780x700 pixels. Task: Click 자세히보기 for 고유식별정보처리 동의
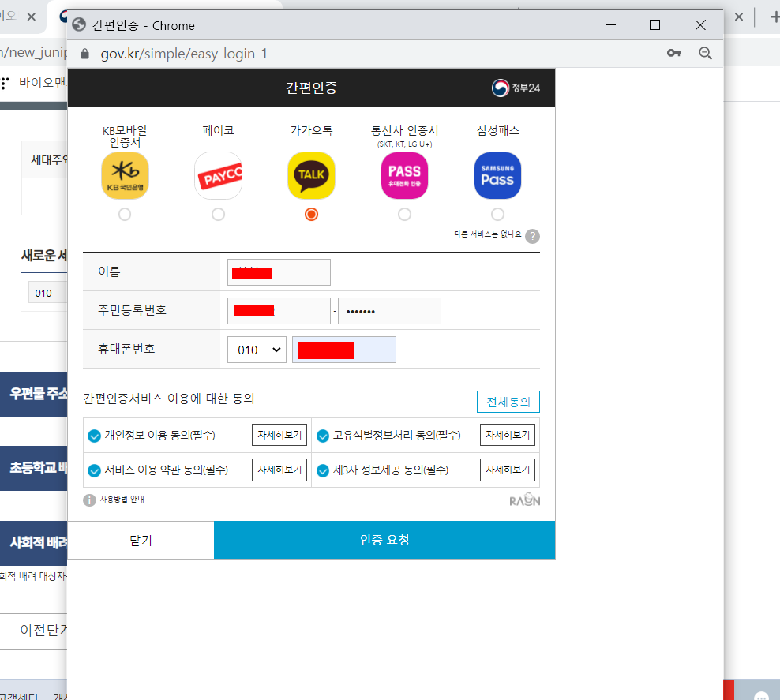[x=508, y=435]
